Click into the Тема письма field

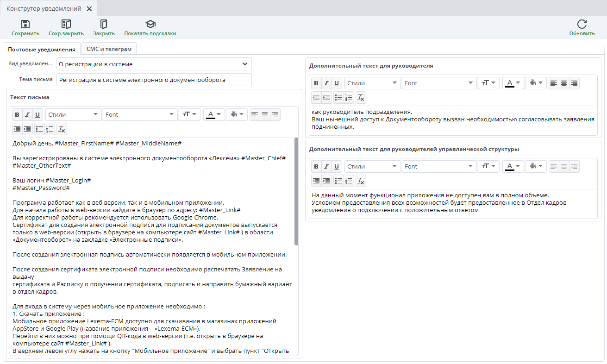(x=154, y=80)
